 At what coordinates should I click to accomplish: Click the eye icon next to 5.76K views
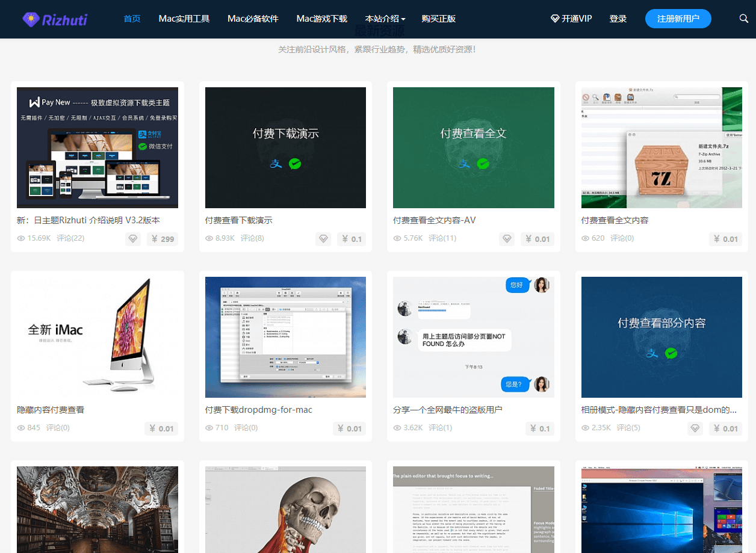click(397, 239)
